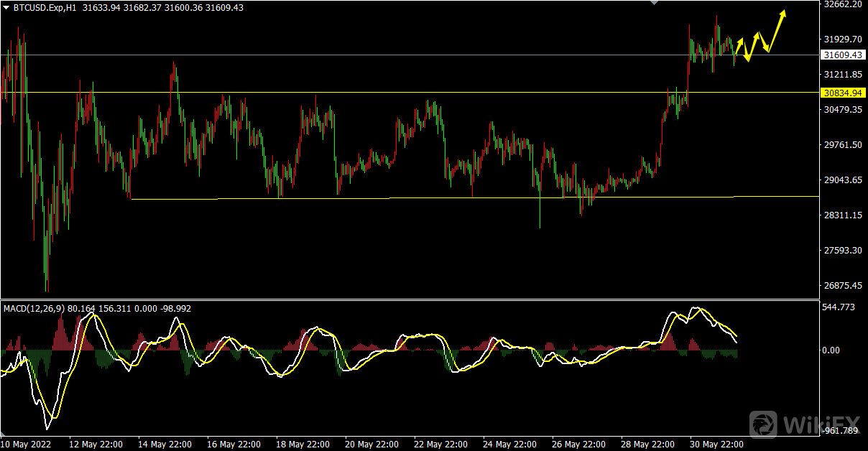Screen dimensions: 868x451
Task: Click the 29761.50 price scale label
Action: (x=844, y=145)
